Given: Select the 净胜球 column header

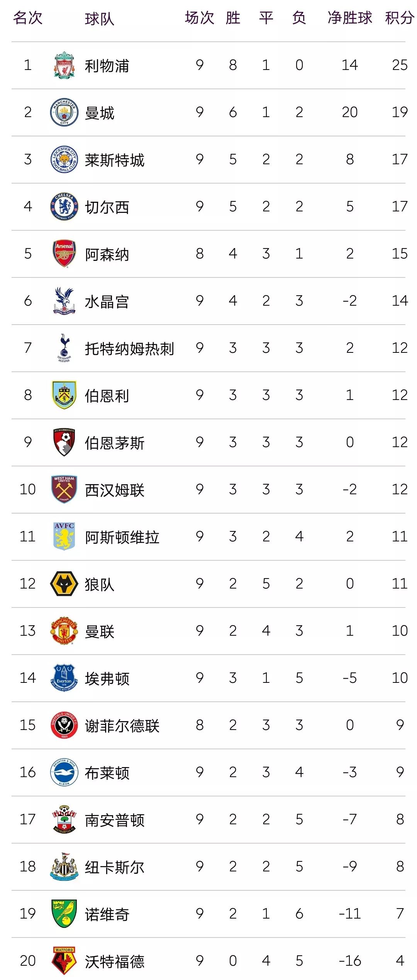Looking at the screenshot, I should point(350,18).
